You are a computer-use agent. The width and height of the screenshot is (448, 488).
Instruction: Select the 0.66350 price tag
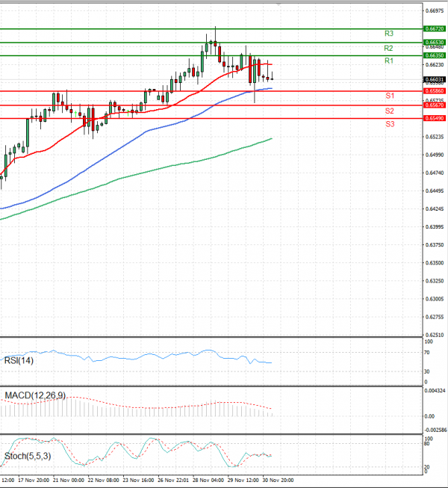point(435,55)
